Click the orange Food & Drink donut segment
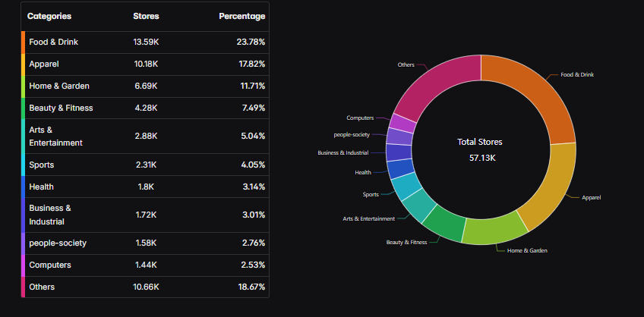This screenshot has width=644, height=317. [x=538, y=96]
